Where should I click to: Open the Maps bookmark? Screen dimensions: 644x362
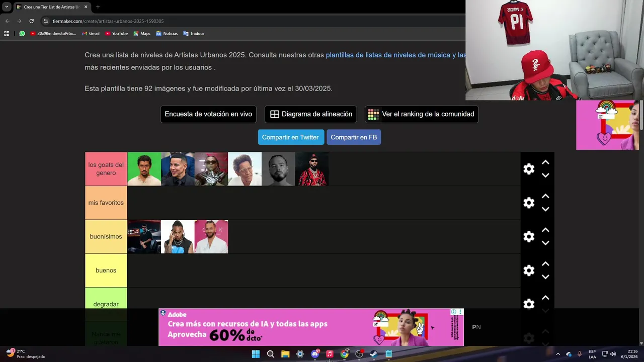coord(142,34)
